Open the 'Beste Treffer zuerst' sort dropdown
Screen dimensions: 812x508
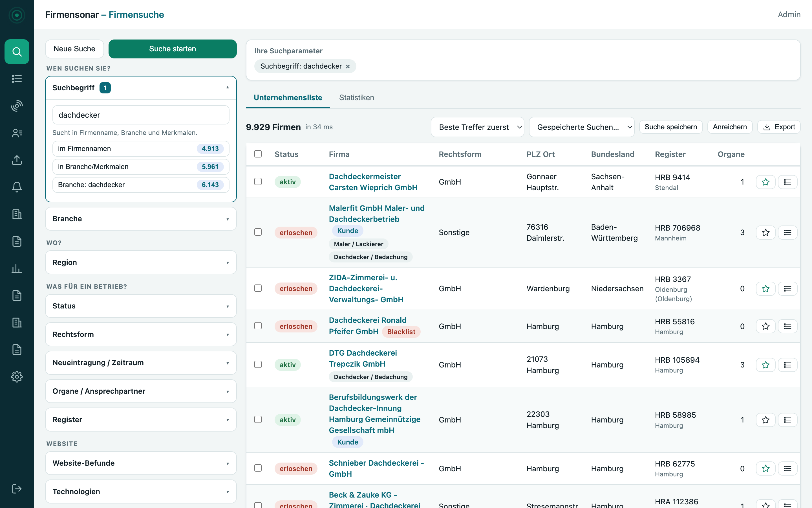(477, 127)
